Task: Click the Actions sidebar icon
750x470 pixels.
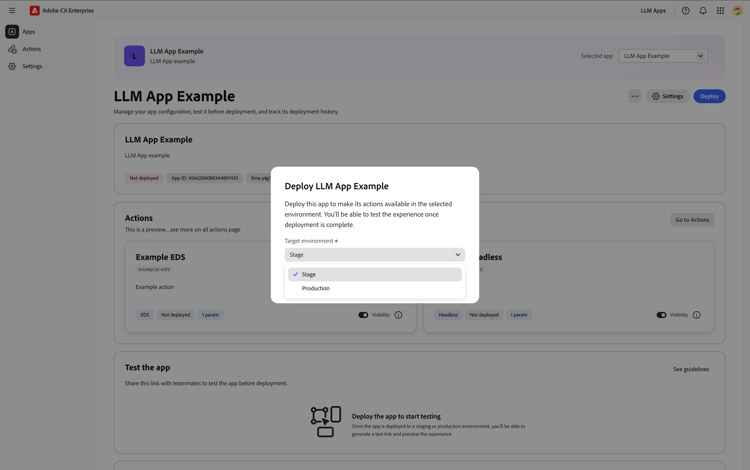Action: tap(12, 49)
